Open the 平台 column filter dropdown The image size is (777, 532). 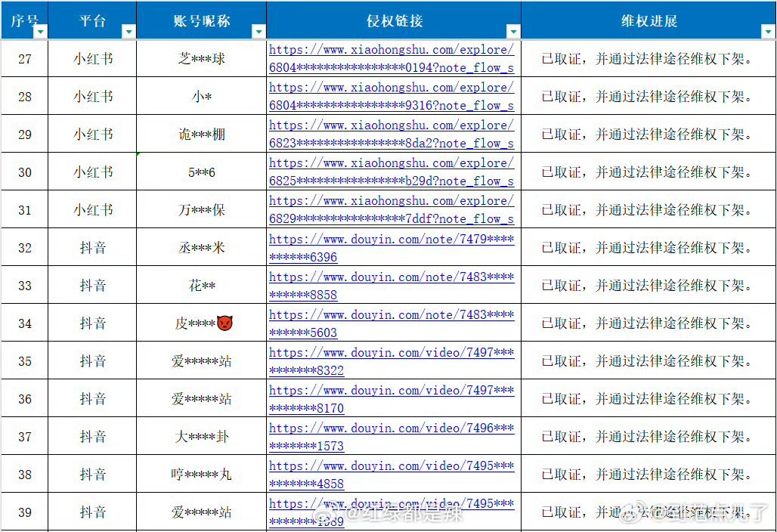point(128,32)
